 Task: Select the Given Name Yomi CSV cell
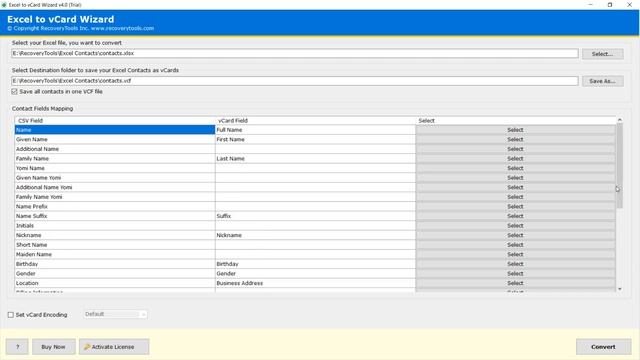click(115, 178)
